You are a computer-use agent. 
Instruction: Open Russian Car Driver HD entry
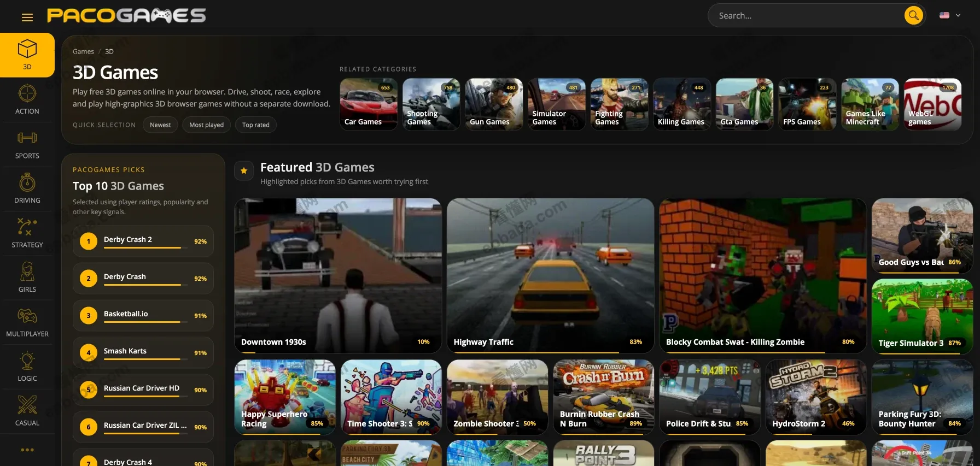[x=143, y=390]
